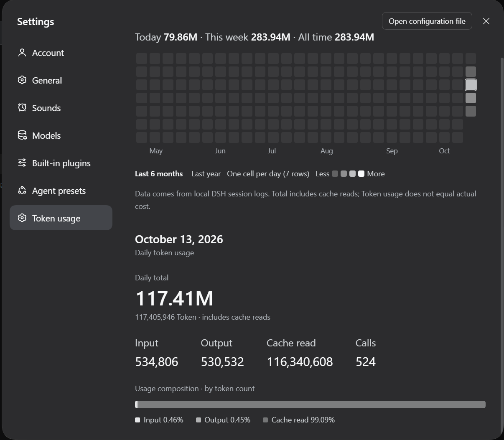Screen dimensions: 504x440
Task: Go to Models settings
Action: coord(61,135)
